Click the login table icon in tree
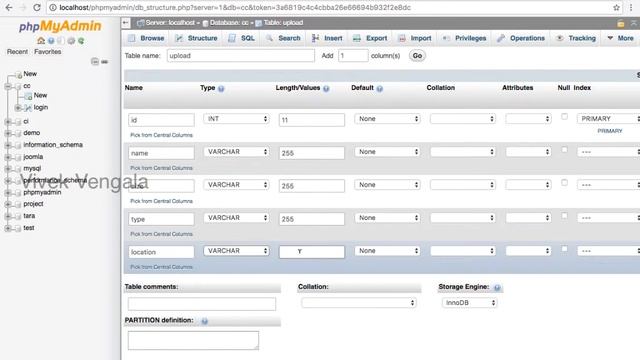The height and width of the screenshot is (360, 640). click(28, 108)
